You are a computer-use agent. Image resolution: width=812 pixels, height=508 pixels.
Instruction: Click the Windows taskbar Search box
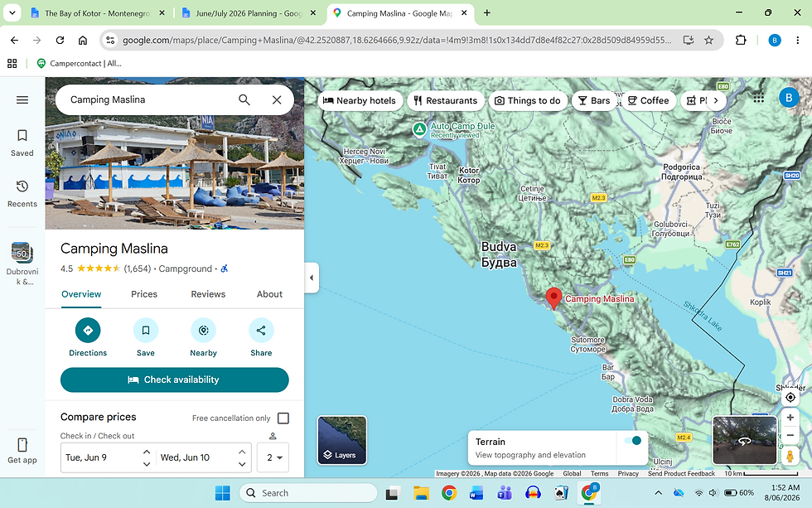coord(308,493)
